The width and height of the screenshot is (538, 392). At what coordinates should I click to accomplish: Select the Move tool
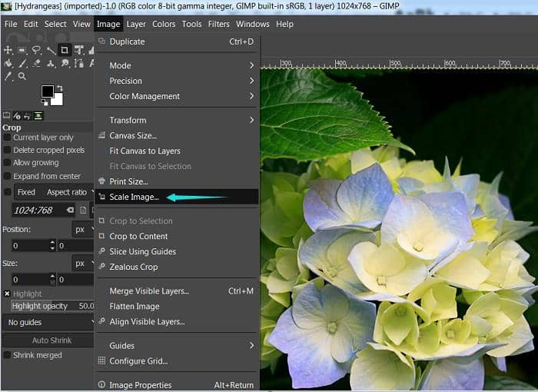(8, 51)
